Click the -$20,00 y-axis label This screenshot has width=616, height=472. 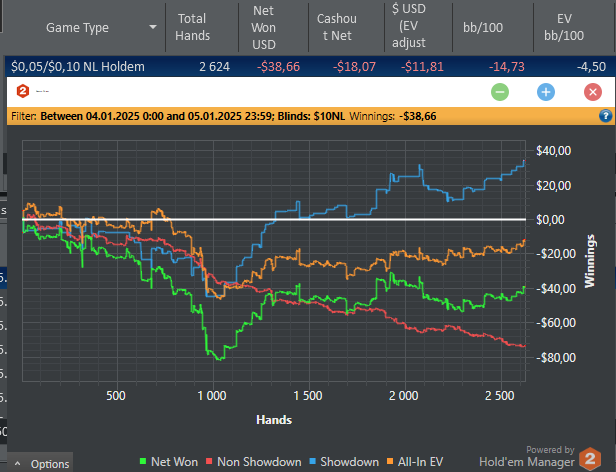click(x=556, y=254)
